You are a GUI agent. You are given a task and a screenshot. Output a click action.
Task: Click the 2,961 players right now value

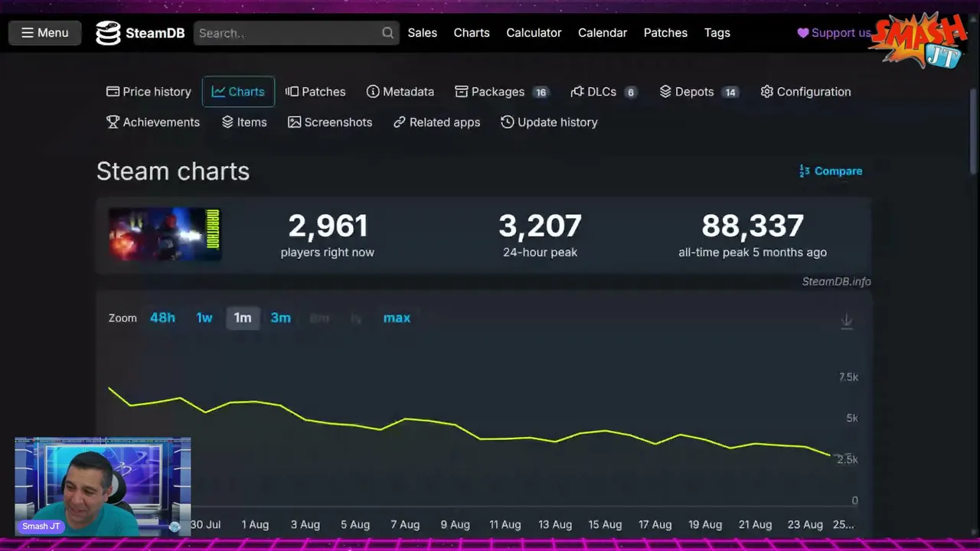[x=328, y=226]
